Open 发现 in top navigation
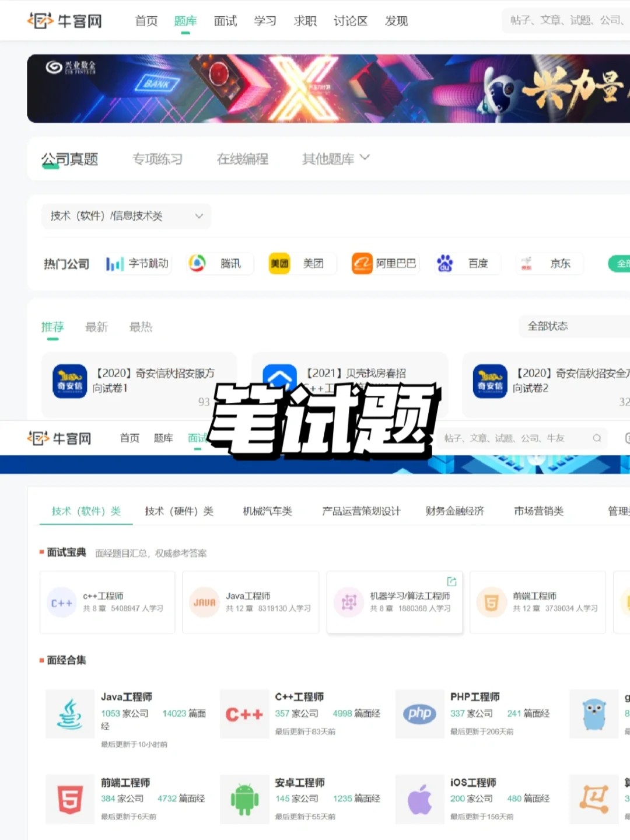The image size is (630, 840). (396, 21)
